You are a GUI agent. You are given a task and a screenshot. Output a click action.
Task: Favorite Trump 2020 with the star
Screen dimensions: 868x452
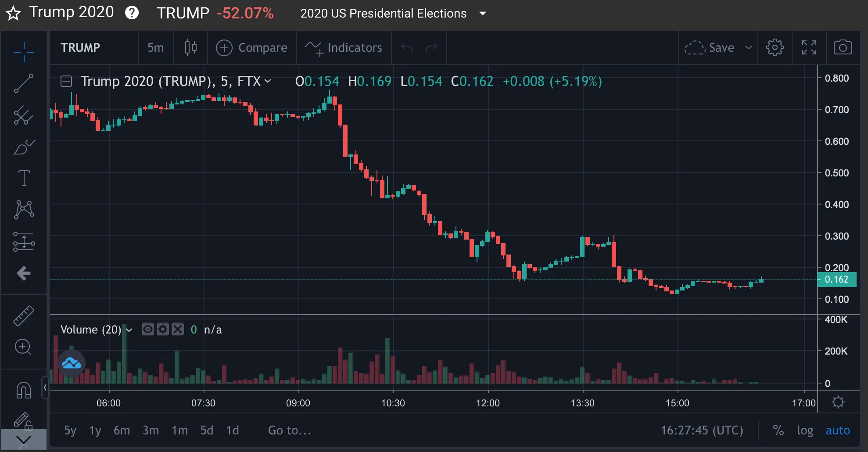pos(13,13)
